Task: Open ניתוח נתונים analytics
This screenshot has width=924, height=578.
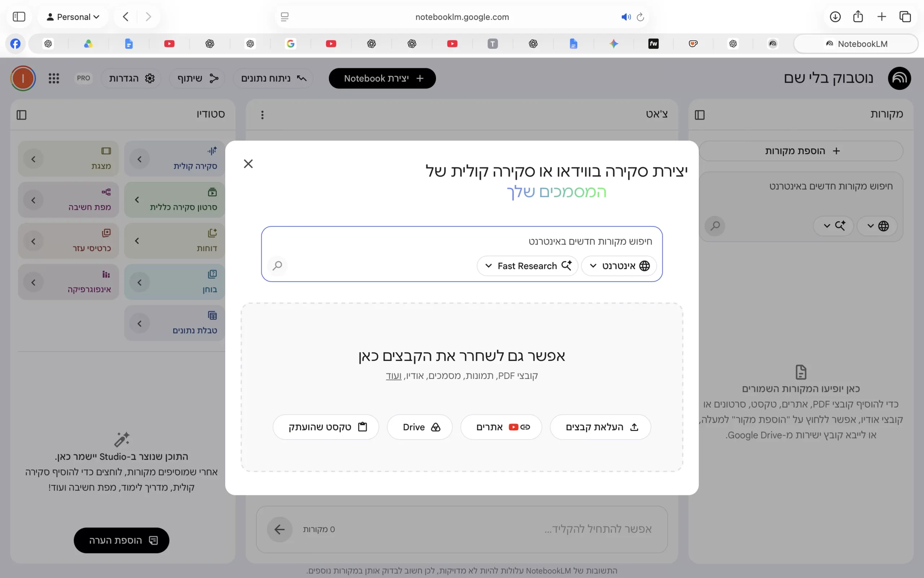Action: pyautogui.click(x=273, y=78)
